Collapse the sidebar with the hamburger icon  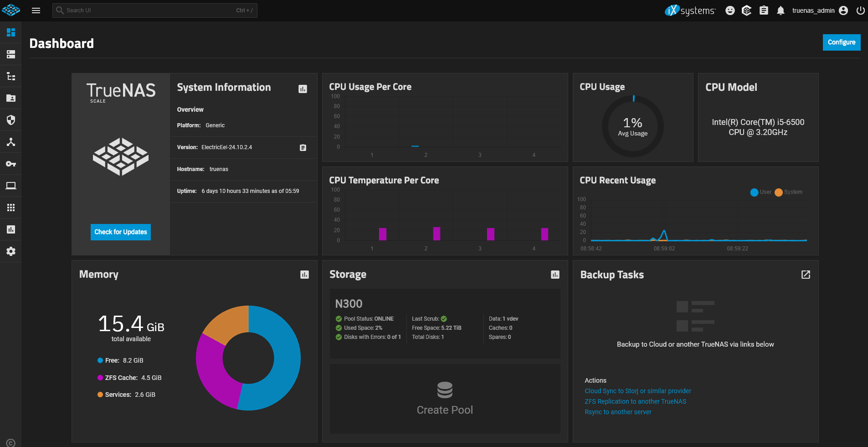pos(36,10)
